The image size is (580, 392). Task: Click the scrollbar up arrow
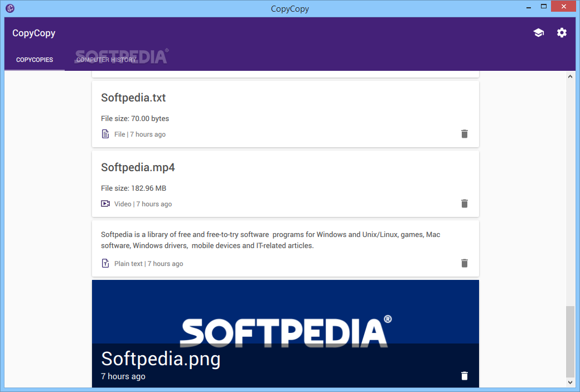click(570, 76)
